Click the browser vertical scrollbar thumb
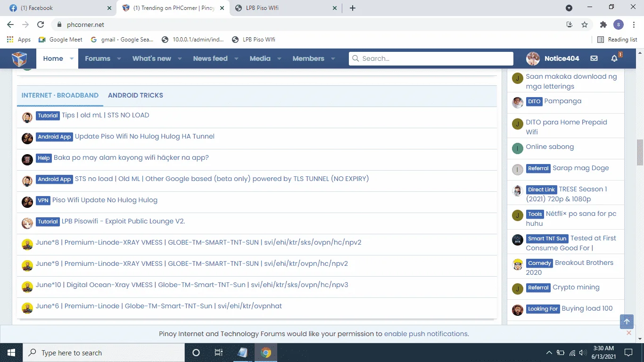Viewport: 644px width, 362px height. pos(640,152)
